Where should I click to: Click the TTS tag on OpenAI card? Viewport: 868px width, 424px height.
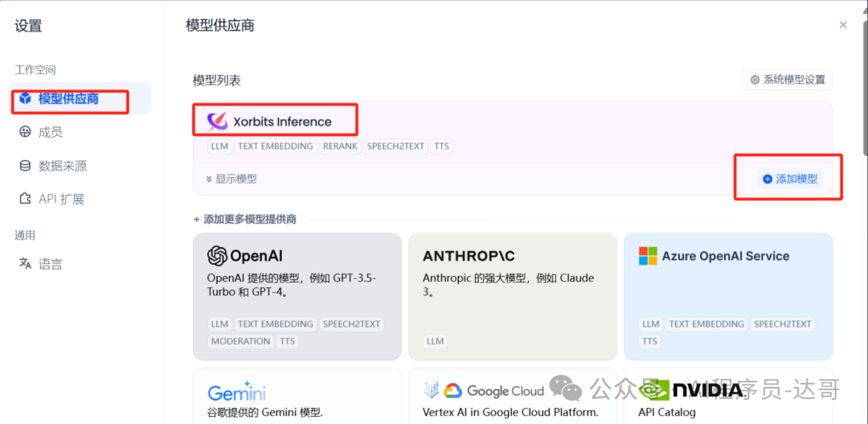coord(287,341)
